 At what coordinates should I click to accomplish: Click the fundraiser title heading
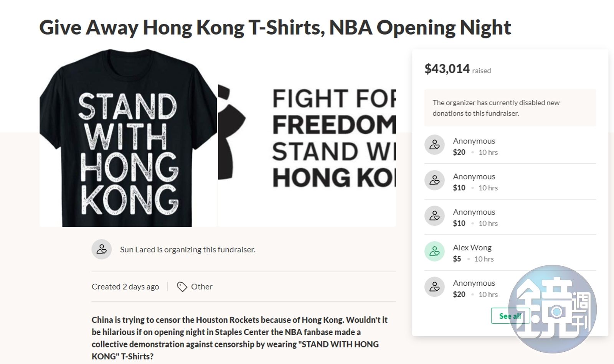(275, 28)
